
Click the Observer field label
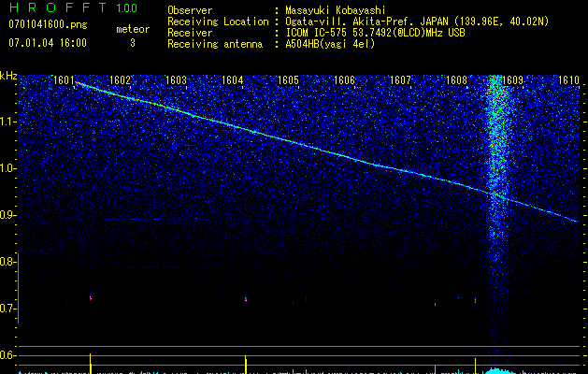(x=190, y=10)
